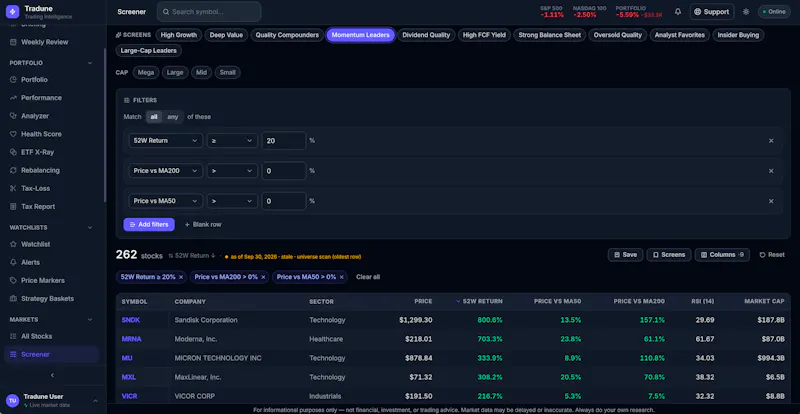
Task: Select the Large-Cap Leaders screen
Action: pos(149,51)
